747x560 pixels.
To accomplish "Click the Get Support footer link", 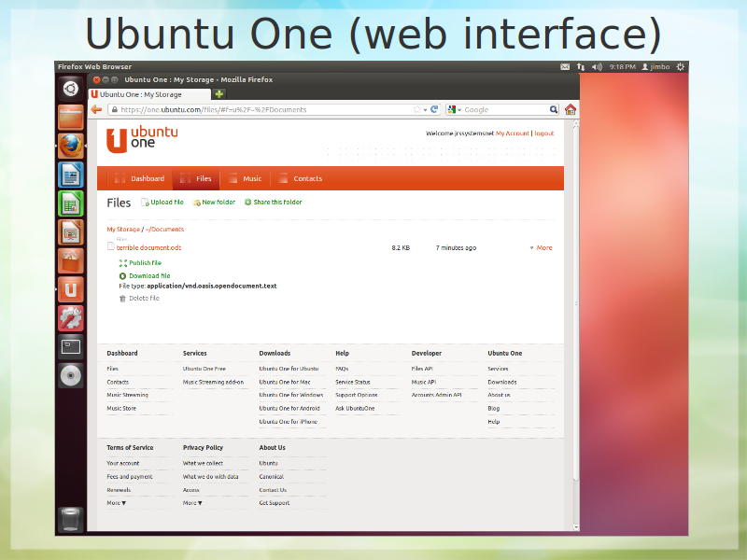I will point(275,503).
